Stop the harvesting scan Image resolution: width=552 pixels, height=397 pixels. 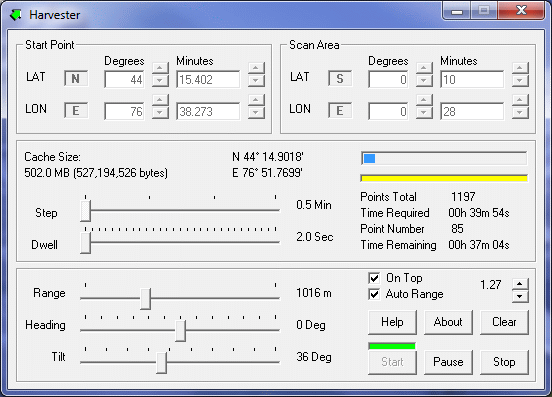coord(504,362)
